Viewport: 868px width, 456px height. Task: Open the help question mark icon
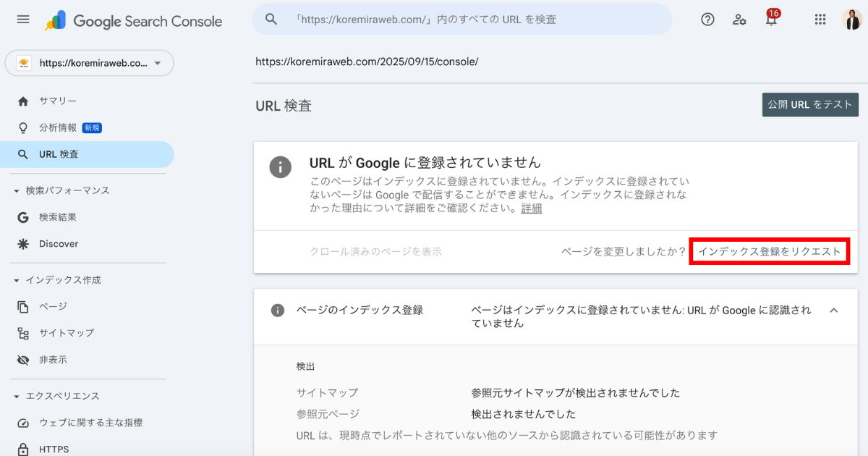tap(708, 20)
